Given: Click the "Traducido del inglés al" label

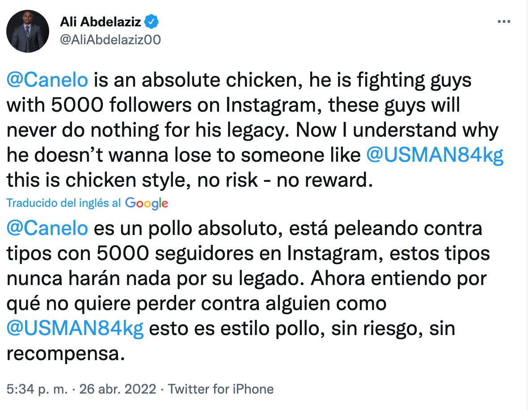Looking at the screenshot, I should click(63, 203).
